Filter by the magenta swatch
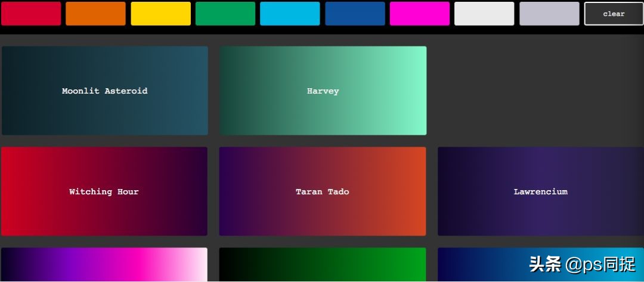Screen dimensions: 644x282 point(420,14)
